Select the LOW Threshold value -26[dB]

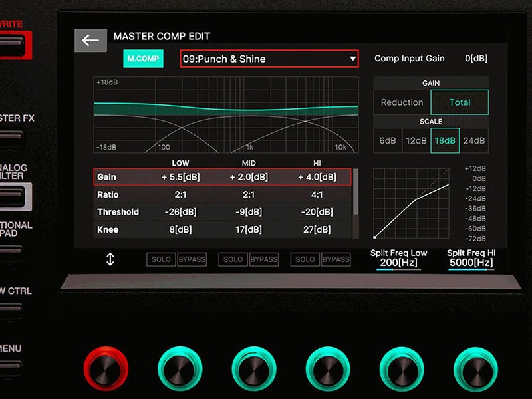click(180, 212)
